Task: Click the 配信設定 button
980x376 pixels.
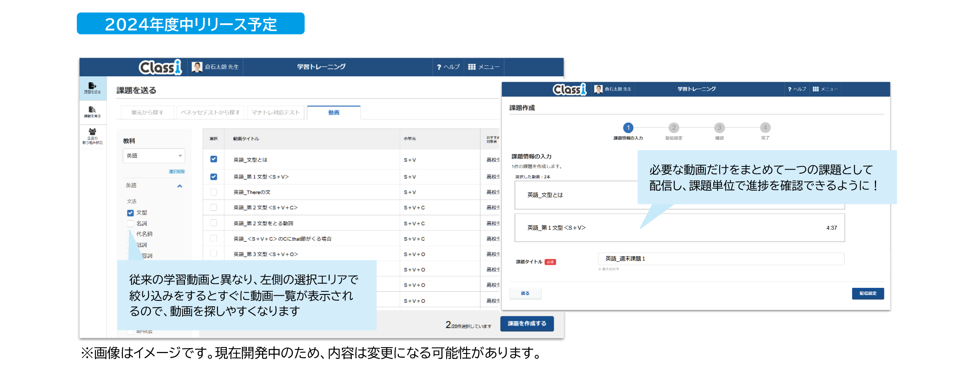Action: (x=868, y=293)
